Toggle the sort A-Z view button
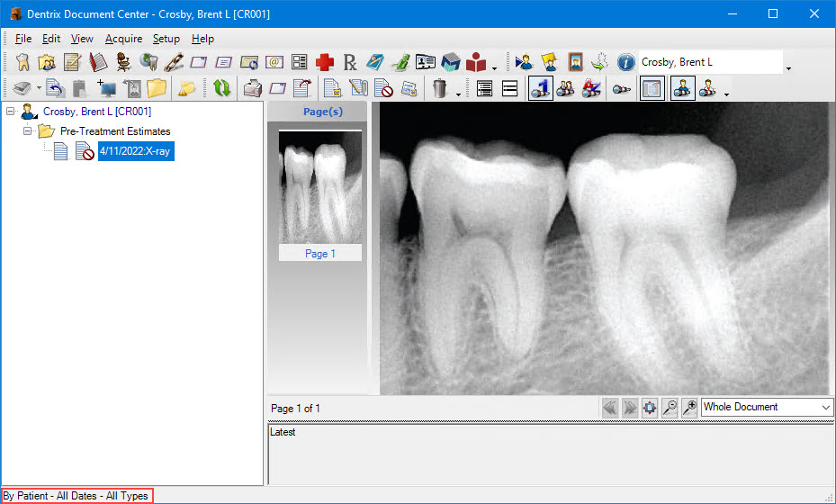The height and width of the screenshot is (504, 836). 591,88
